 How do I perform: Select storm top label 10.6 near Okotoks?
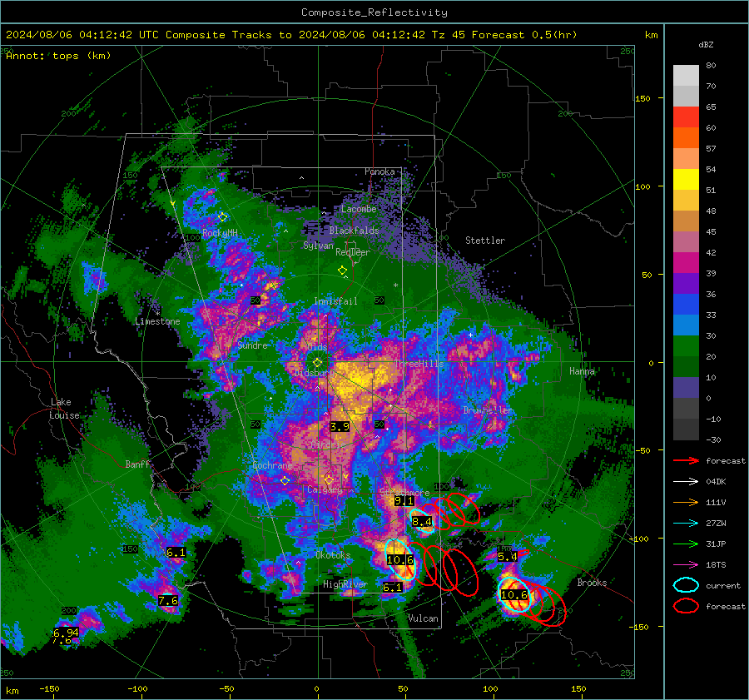pyautogui.click(x=400, y=560)
